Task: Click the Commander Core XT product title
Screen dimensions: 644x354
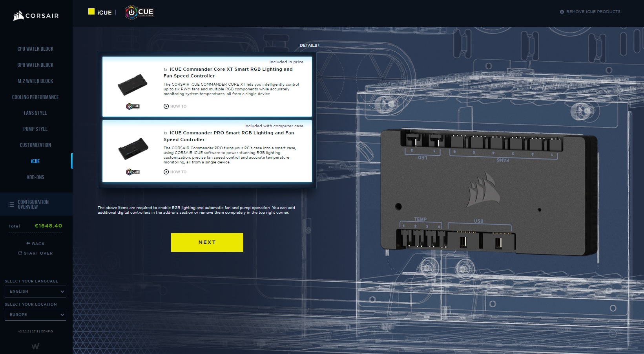Action: tap(228, 73)
